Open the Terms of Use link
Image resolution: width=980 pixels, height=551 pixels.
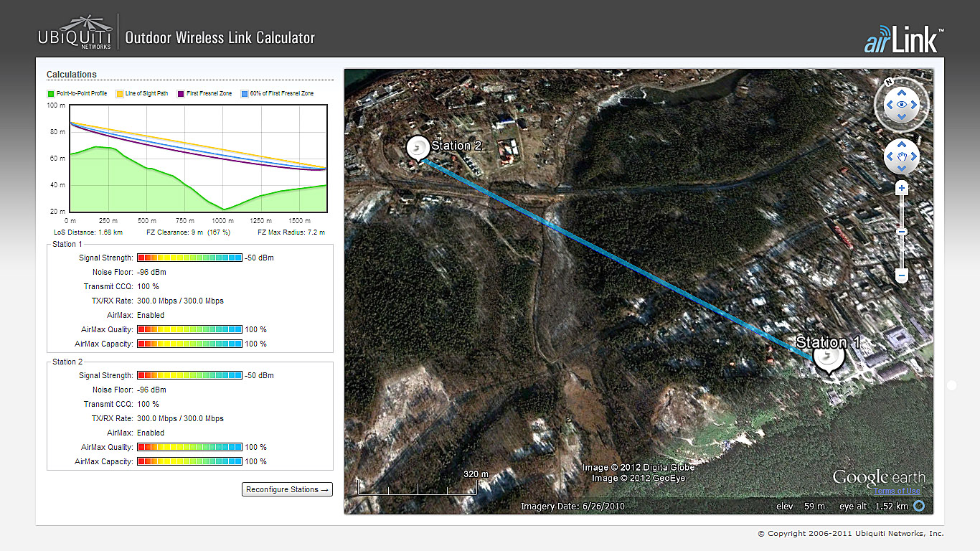point(897,491)
